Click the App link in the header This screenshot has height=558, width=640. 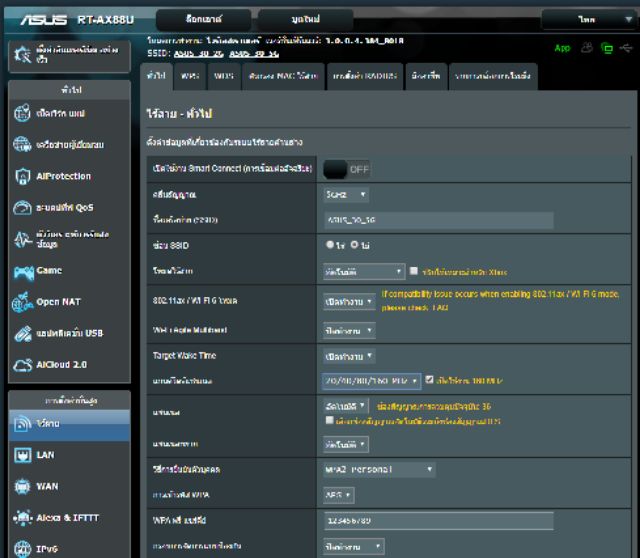point(565,48)
